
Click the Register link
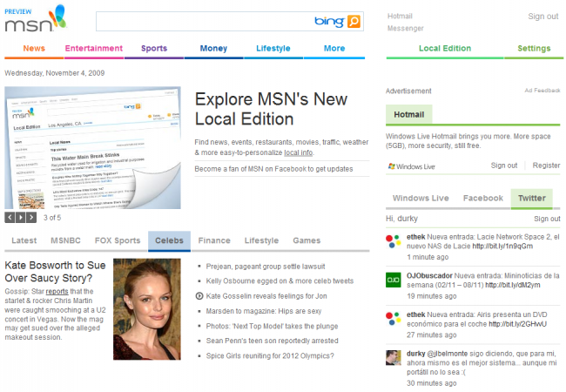pyautogui.click(x=546, y=166)
